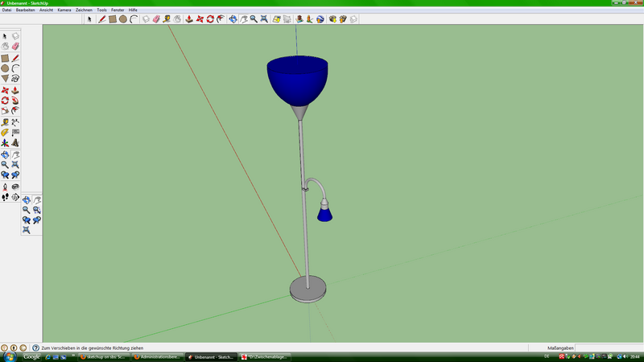
Task: Select the arrow selection tool in top toolbar
Action: [x=90, y=19]
